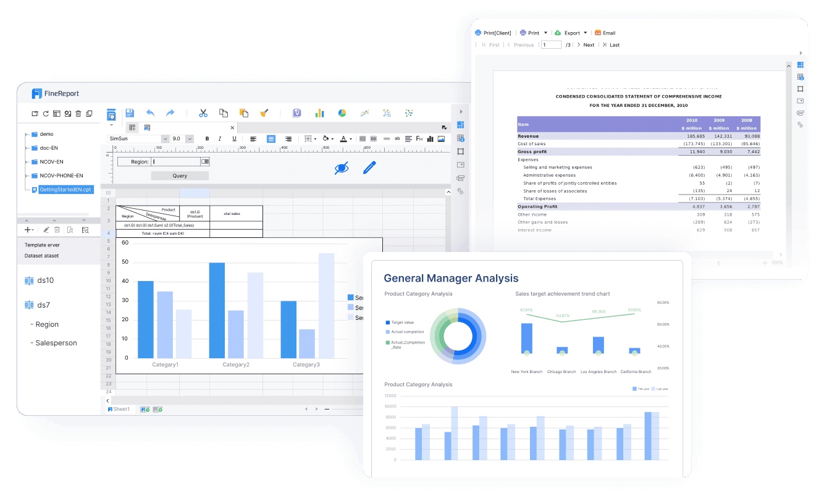
Task: Click the Query button
Action: 180,176
